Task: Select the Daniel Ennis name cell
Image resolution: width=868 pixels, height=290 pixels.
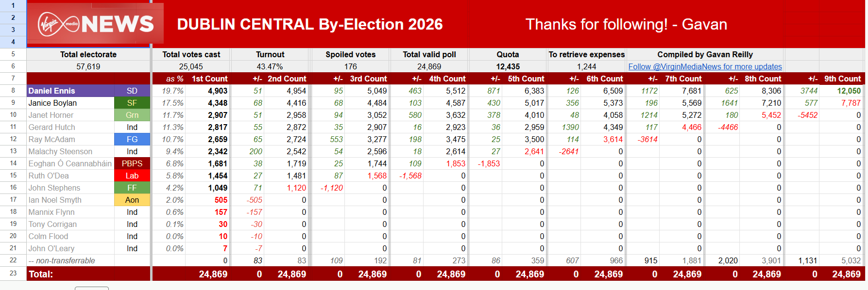Action: coord(70,91)
